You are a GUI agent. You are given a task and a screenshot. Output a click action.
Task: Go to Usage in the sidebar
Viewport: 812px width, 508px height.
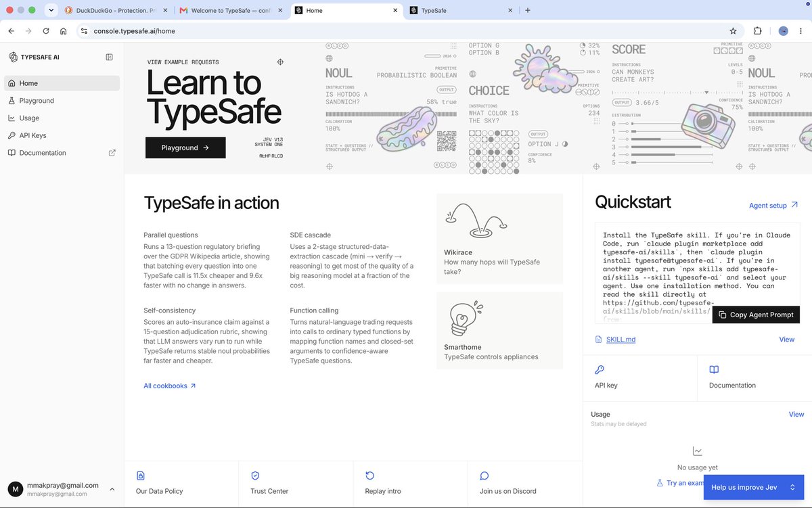(62, 118)
